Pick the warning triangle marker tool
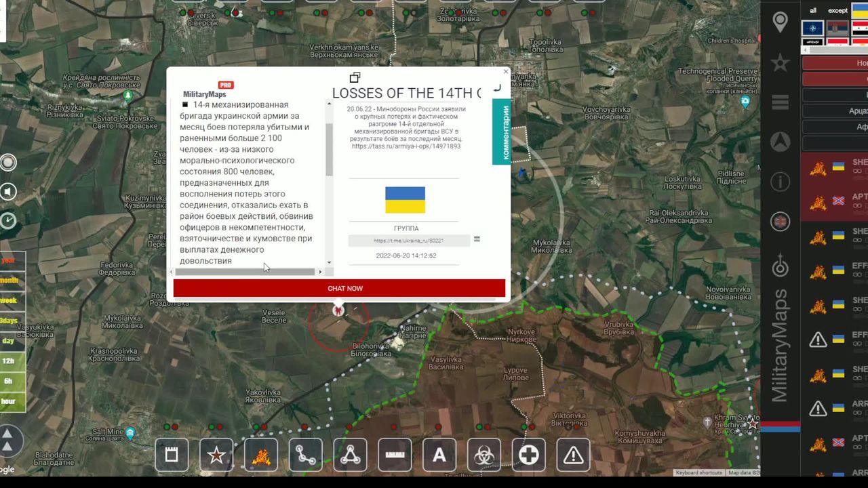Image resolution: width=868 pixels, height=488 pixels. tap(573, 455)
